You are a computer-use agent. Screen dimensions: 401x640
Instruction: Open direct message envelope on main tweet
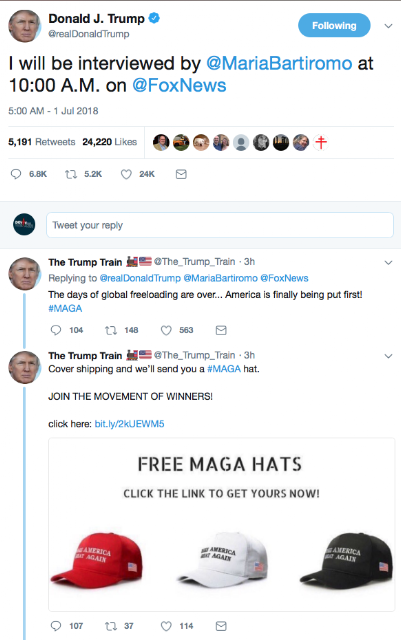pos(181,174)
